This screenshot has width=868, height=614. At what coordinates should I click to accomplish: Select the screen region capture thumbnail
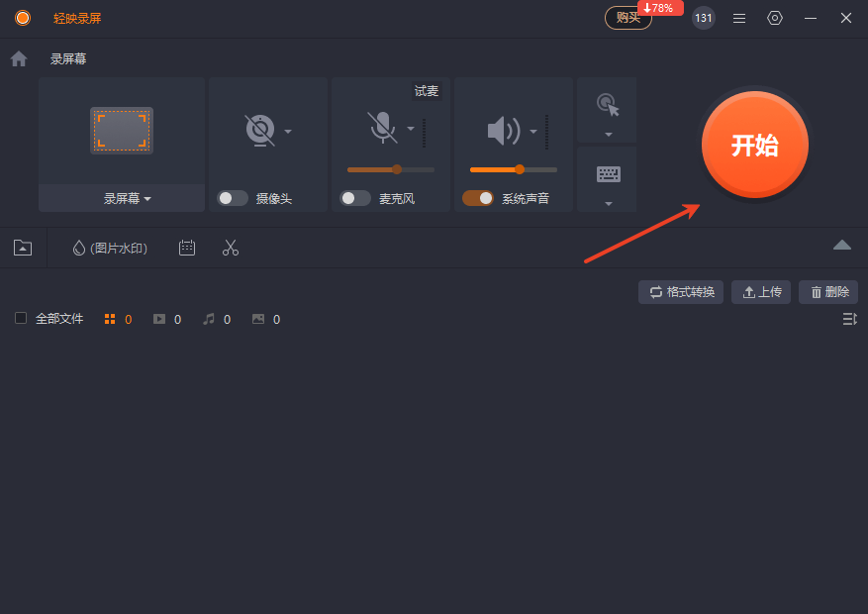122,131
